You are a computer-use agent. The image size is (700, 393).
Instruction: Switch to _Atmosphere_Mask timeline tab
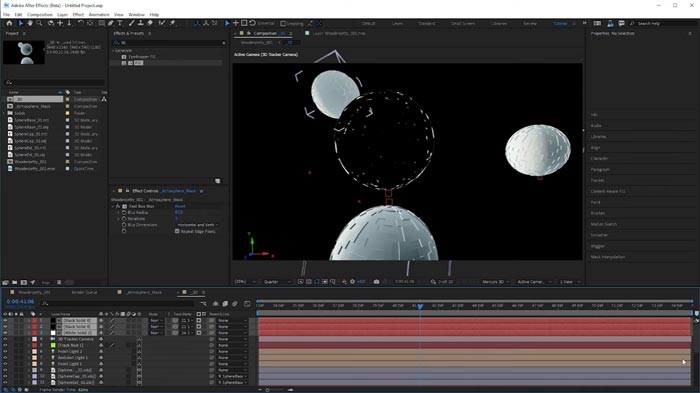click(144, 293)
